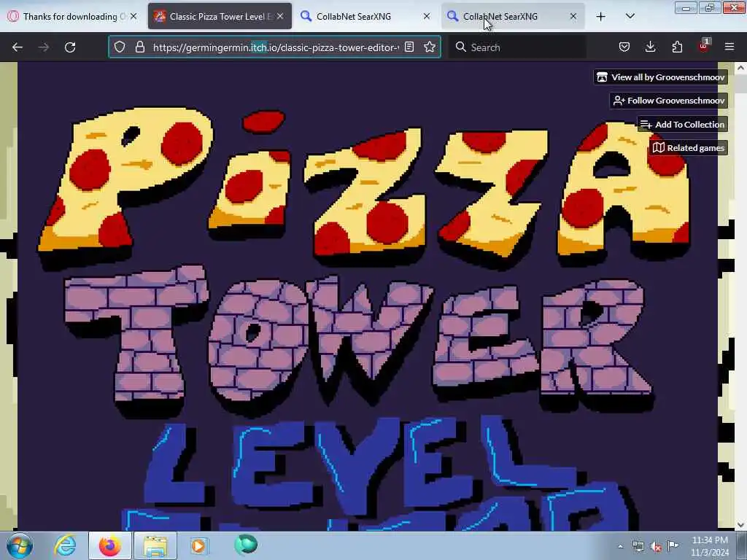The height and width of the screenshot is (560, 747).
Task: Open View all by Groovenschmoov
Action: point(661,77)
